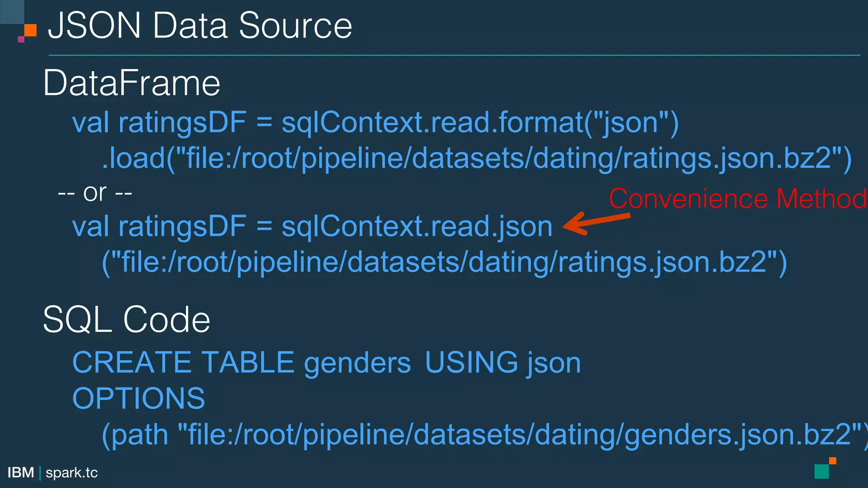The height and width of the screenshot is (488, 868).
Task: Click the OPTIONS keyword
Action: (x=139, y=398)
